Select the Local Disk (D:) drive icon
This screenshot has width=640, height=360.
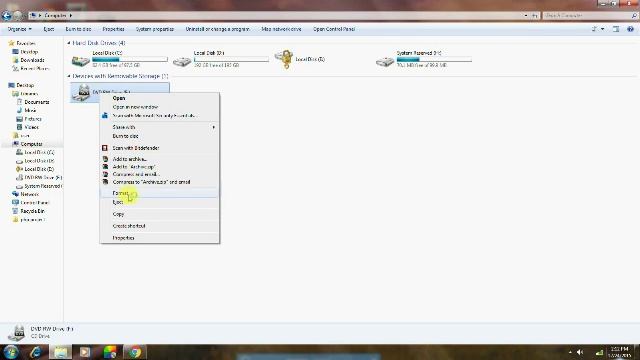point(182,61)
